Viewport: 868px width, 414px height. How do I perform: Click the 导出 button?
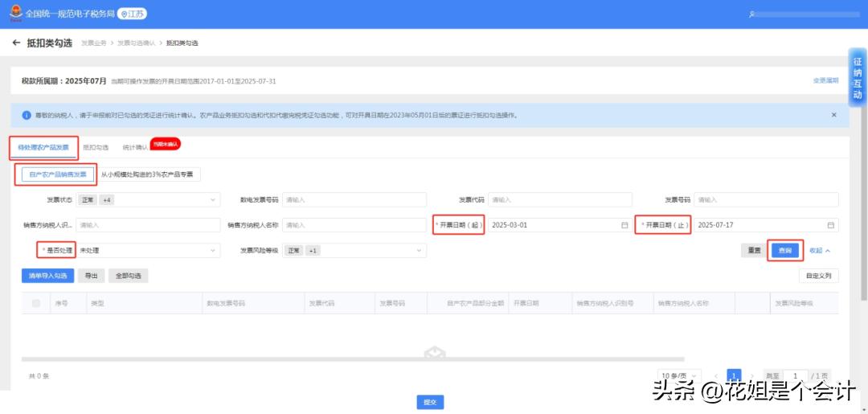[92, 276]
